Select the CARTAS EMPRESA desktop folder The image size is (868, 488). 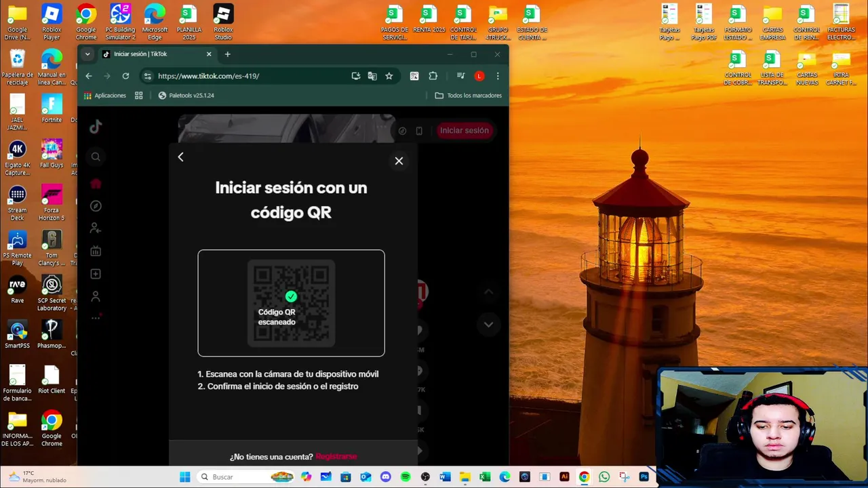coord(772,22)
